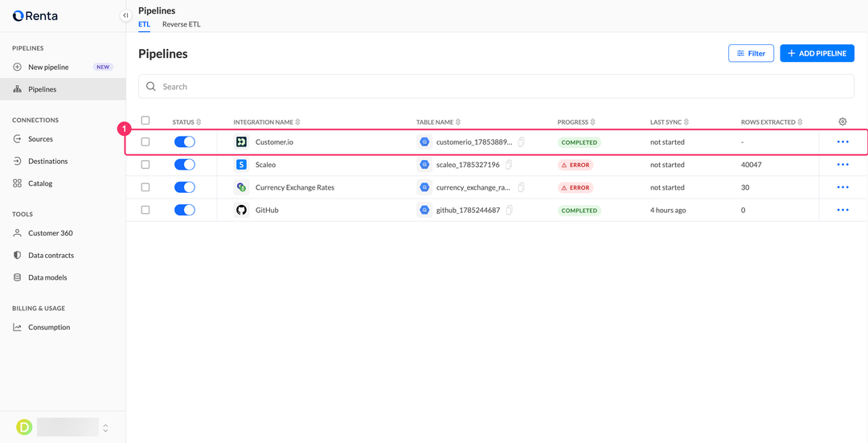Open New pipeline in sidebar

(63, 67)
